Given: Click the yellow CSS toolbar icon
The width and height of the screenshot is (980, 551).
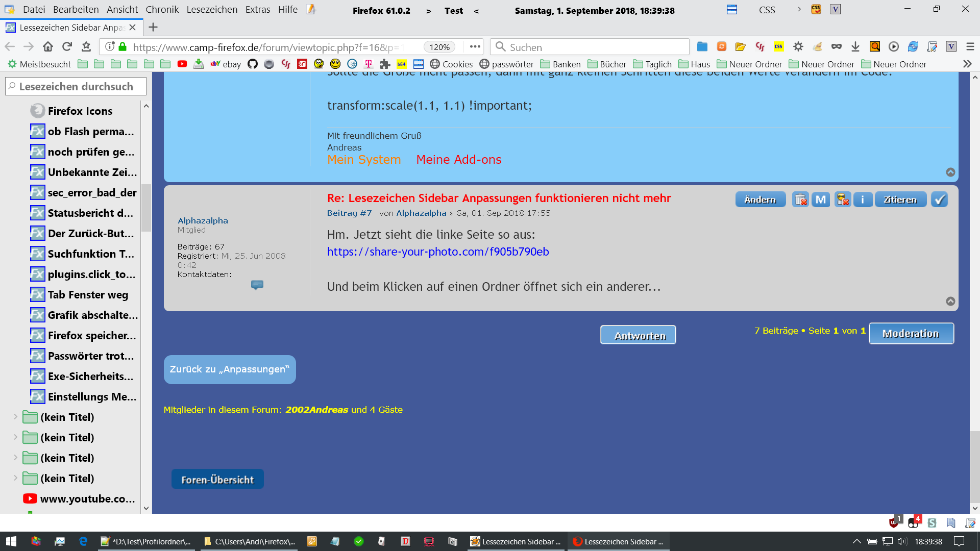Looking at the screenshot, I should click(x=778, y=47).
